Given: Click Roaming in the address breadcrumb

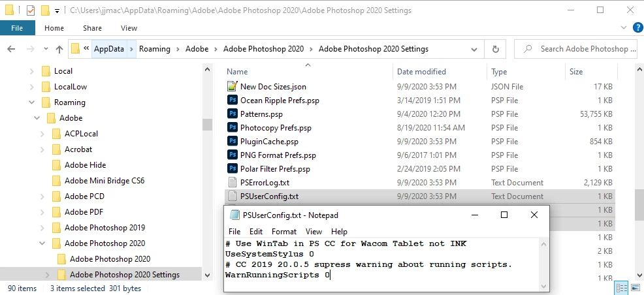Looking at the screenshot, I should (155, 49).
